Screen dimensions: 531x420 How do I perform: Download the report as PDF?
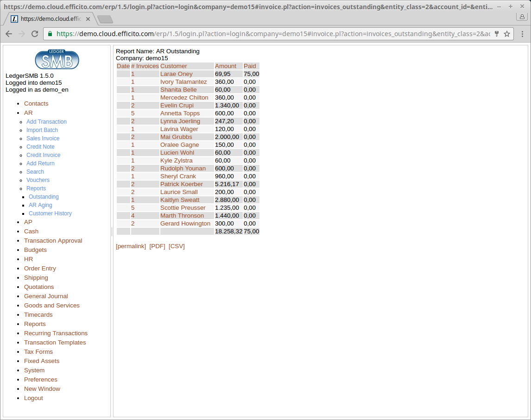click(158, 246)
